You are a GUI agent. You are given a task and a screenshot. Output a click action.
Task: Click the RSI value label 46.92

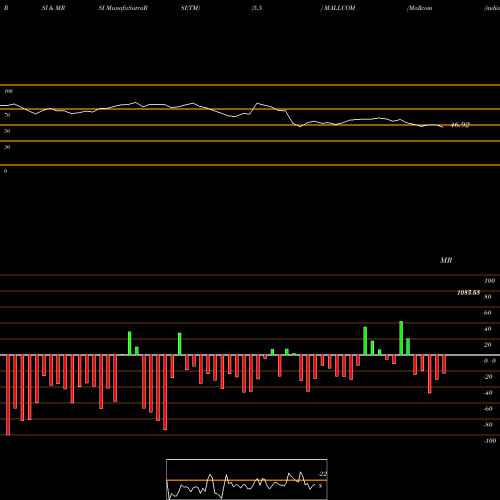tap(460, 125)
